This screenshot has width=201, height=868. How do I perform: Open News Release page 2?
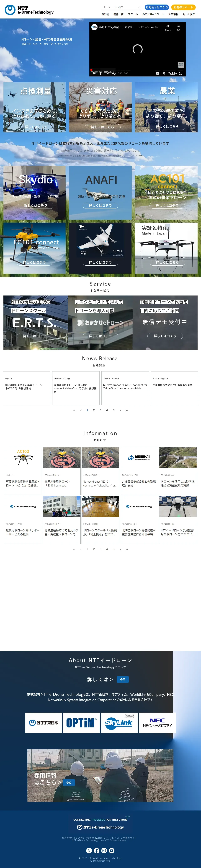[94, 410]
